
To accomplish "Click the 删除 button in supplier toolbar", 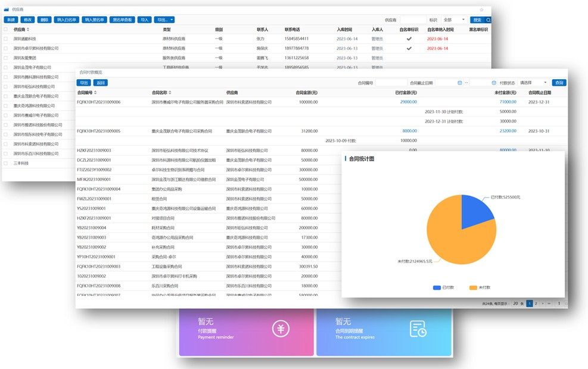I will (44, 20).
